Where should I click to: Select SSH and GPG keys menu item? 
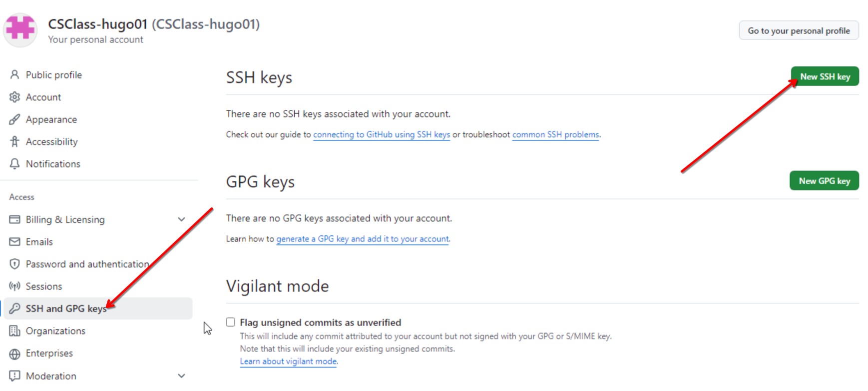tap(98, 308)
